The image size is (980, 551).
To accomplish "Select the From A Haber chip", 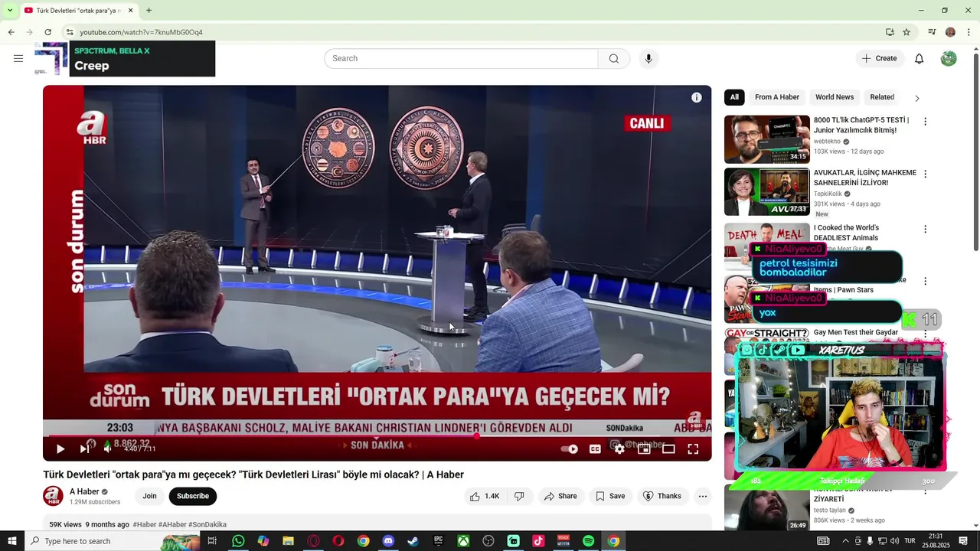I will coord(777,97).
